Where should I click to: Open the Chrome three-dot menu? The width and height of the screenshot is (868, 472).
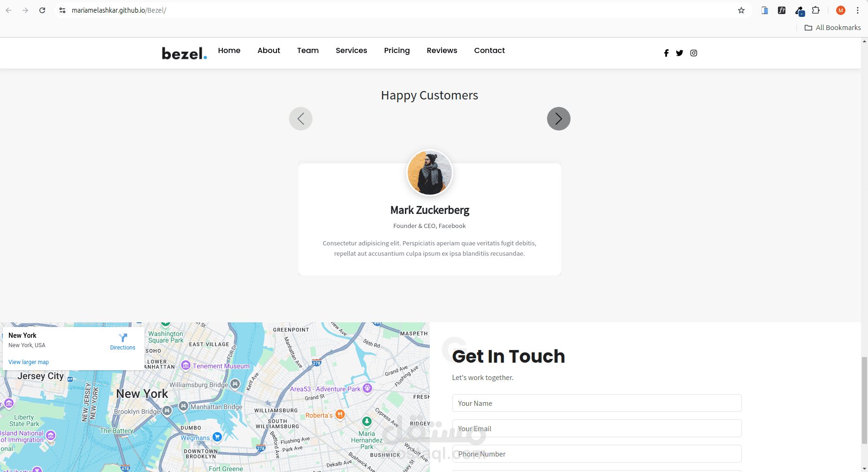[x=858, y=10]
